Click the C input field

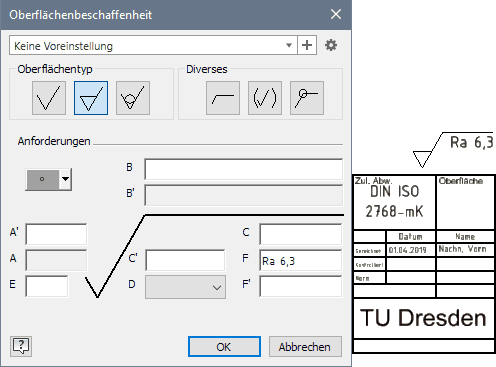point(301,234)
